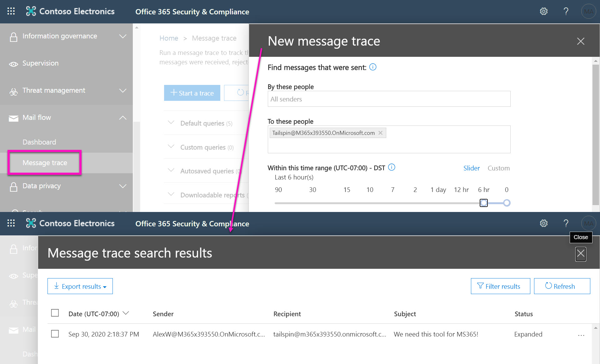Toggle Date column sort order arrow
This screenshot has height=364, width=600.
(126, 313)
